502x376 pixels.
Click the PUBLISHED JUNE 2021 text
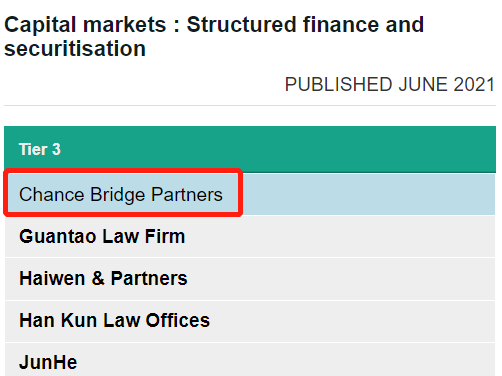pos(390,84)
